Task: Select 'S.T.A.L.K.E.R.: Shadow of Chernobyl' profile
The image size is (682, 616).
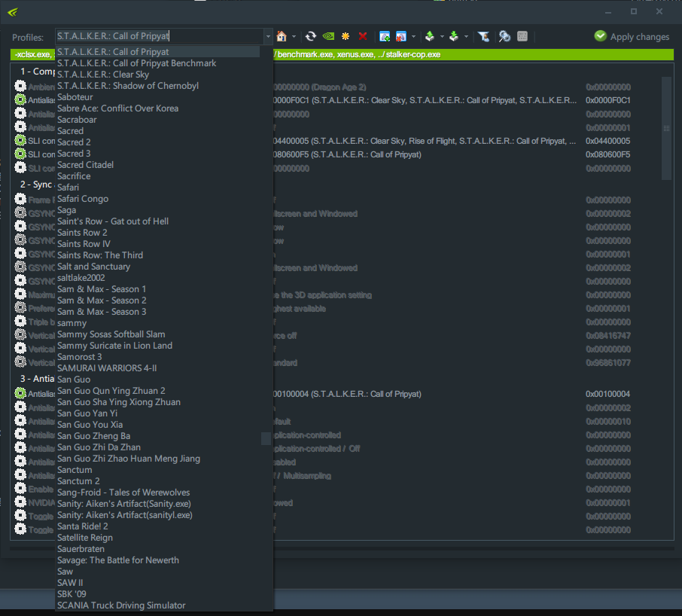Action: click(x=128, y=86)
